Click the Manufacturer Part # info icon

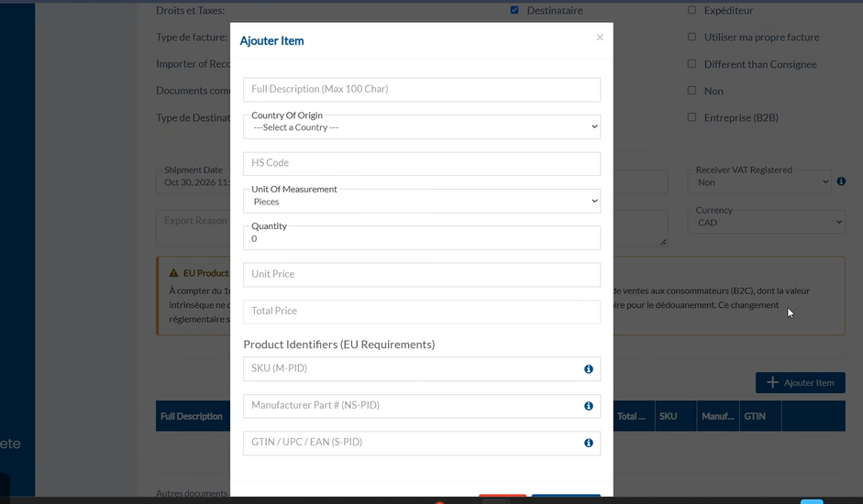pos(589,406)
